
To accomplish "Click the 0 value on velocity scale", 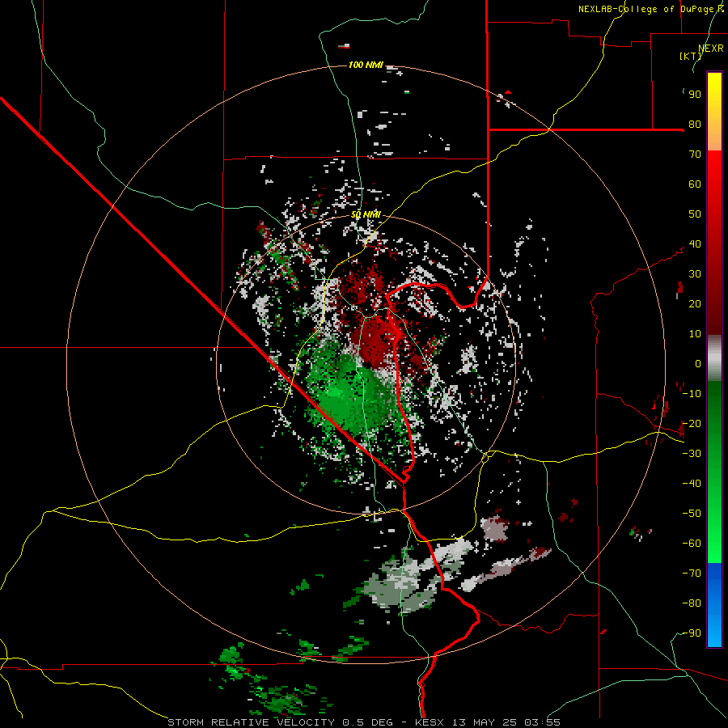I will click(698, 363).
